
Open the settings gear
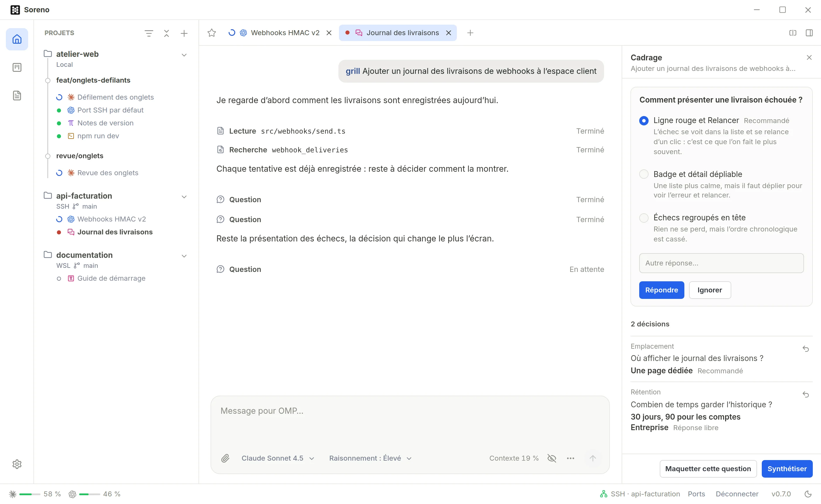[x=17, y=464]
